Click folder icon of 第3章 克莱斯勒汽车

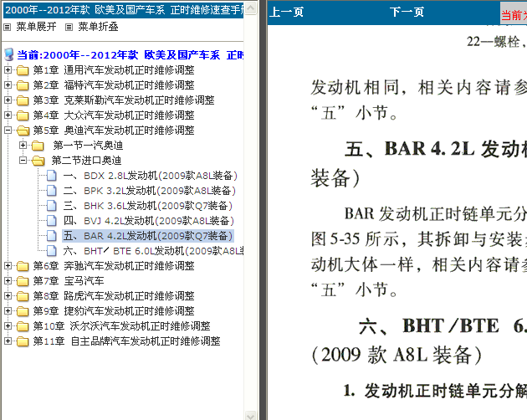coord(23,100)
